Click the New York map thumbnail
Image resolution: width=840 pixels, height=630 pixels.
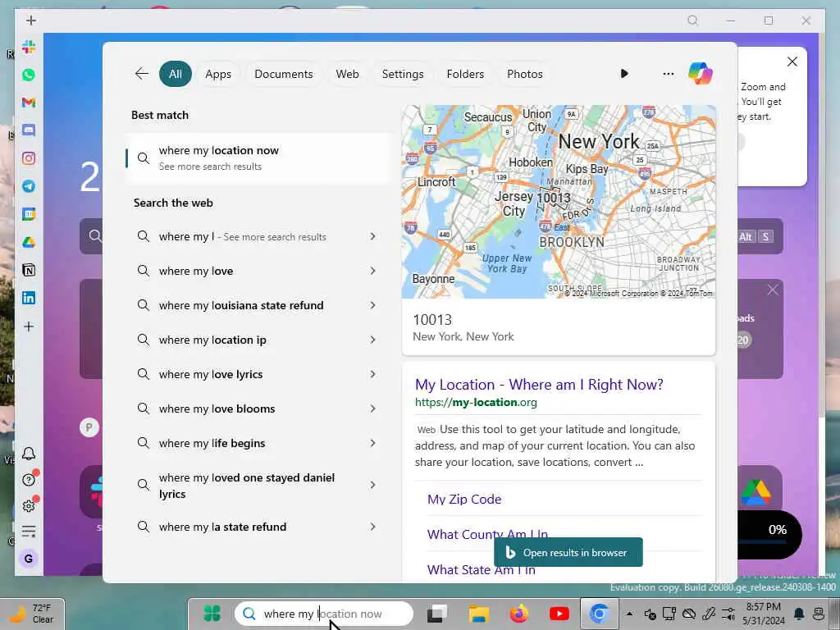pos(558,202)
